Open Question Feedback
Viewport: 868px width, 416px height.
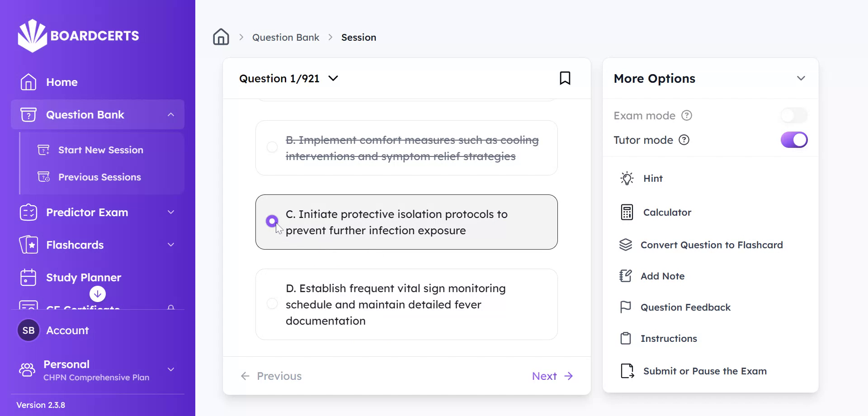pos(685,307)
